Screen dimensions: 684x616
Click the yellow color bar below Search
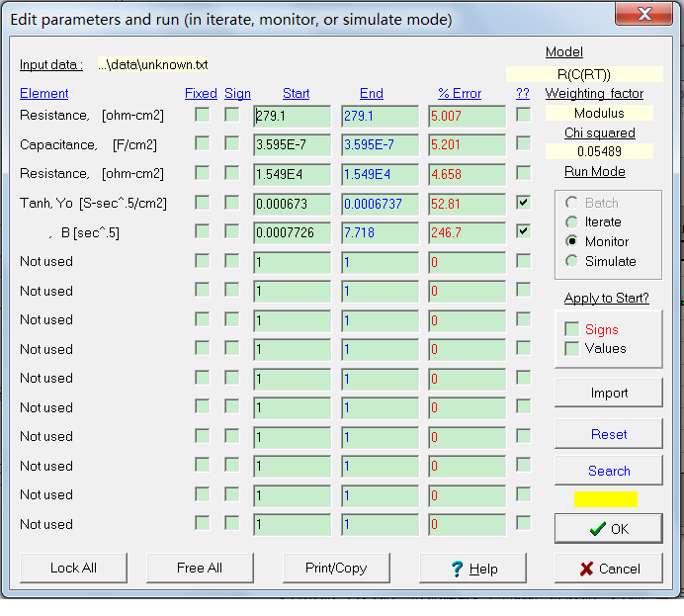(x=606, y=499)
